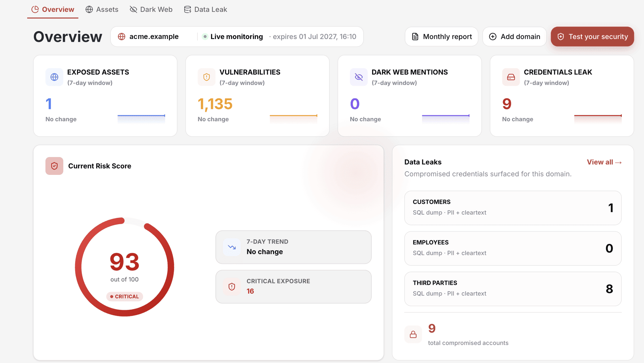
Task: Switch to the Assets tab
Action: point(102,9)
